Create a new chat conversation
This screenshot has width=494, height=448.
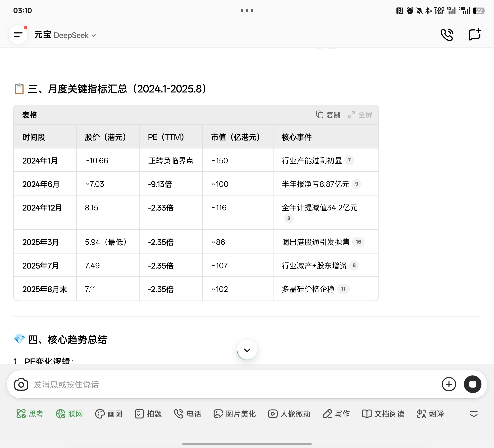pyautogui.click(x=475, y=35)
